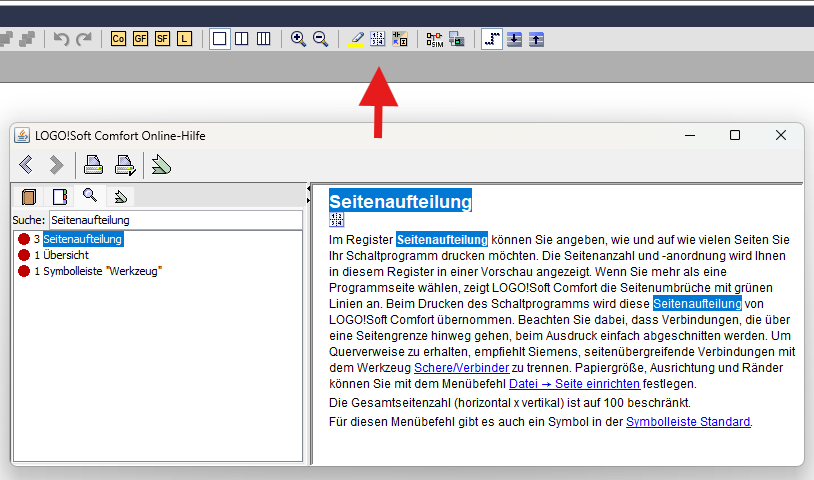The image size is (814, 480).
Task: Click the upload arrow icon
Action: pos(536,39)
